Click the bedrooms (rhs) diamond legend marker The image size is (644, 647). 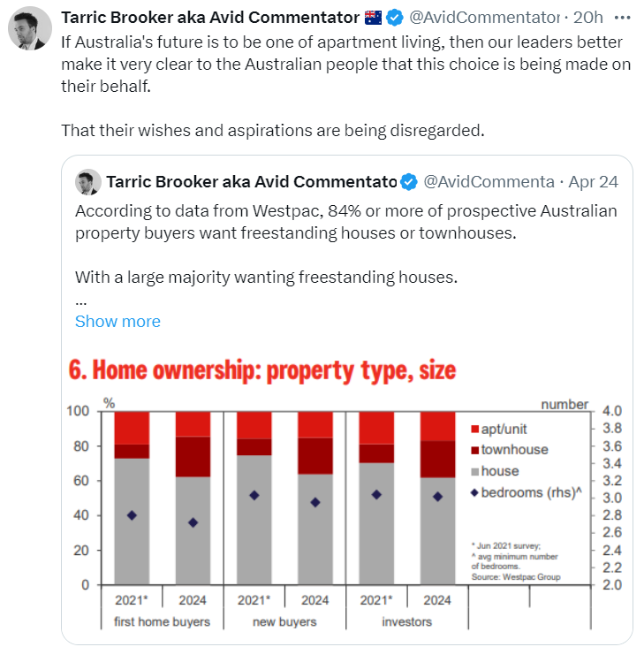pos(474,492)
